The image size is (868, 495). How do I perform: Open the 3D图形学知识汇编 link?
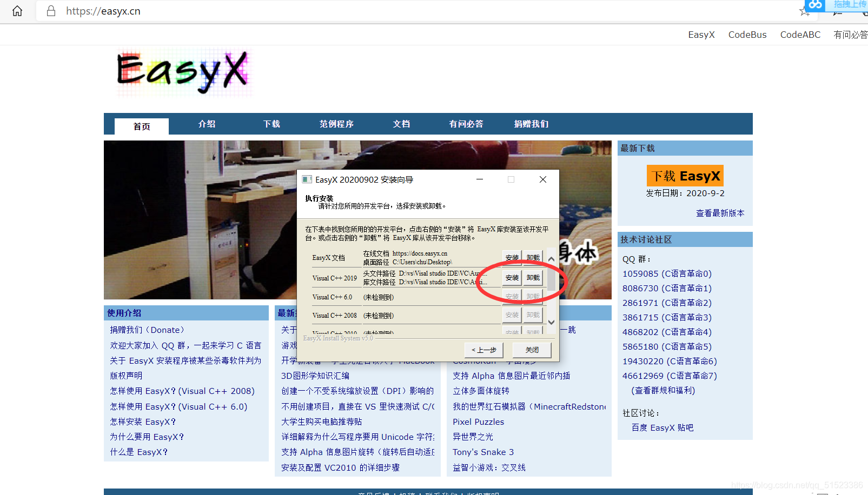tap(315, 376)
